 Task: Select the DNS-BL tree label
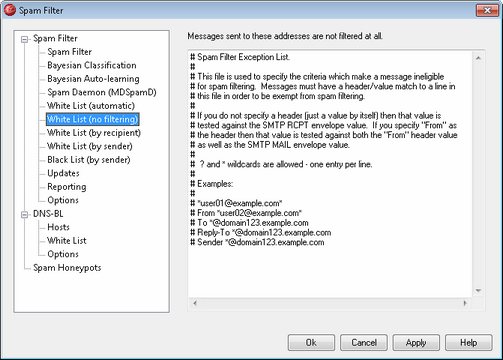48,214
